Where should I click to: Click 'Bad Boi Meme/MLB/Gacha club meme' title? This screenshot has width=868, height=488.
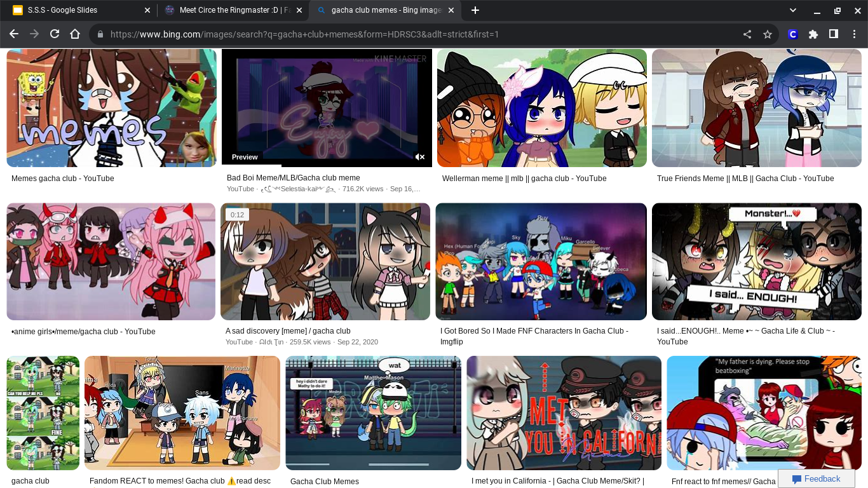294,178
